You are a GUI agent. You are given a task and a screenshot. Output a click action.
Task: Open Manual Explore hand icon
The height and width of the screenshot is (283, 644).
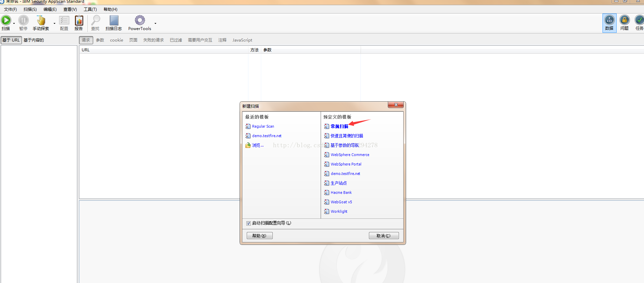pos(41,20)
